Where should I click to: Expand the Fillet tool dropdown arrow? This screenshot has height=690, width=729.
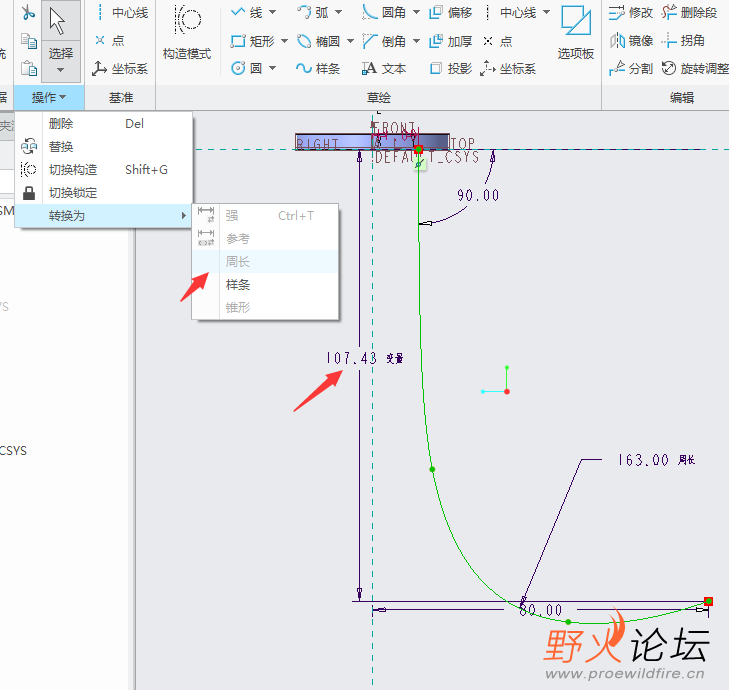[416, 13]
